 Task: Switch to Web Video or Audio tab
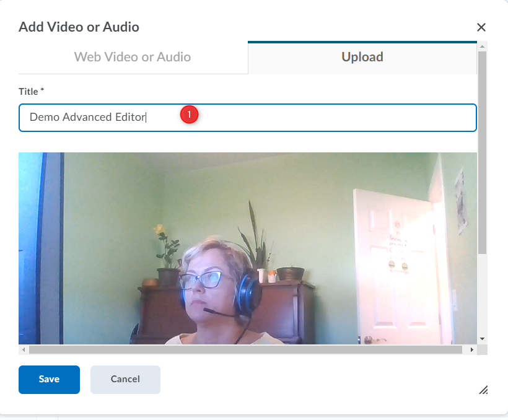pos(133,57)
